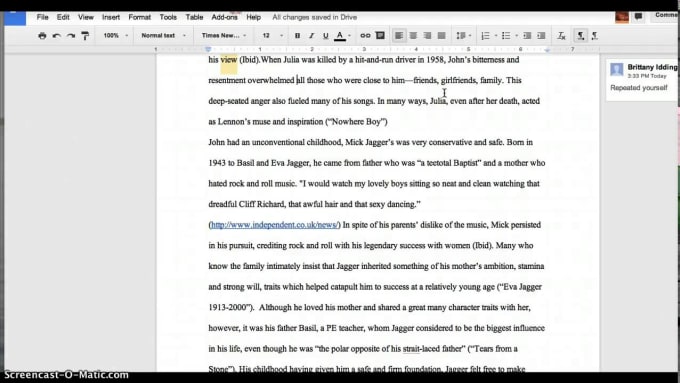Image resolution: width=680 pixels, height=383 pixels.
Task: Toggle bold formatting
Action: coord(297,36)
